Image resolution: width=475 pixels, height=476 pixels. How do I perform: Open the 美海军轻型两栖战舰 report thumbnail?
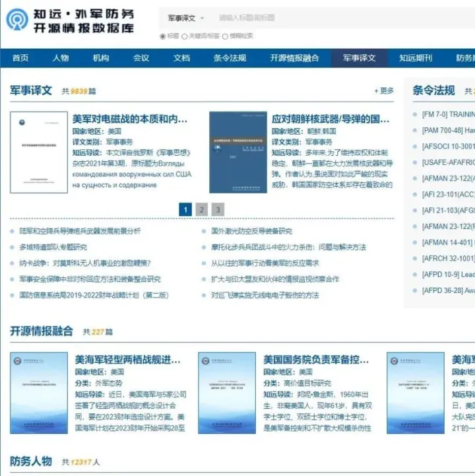[39, 393]
